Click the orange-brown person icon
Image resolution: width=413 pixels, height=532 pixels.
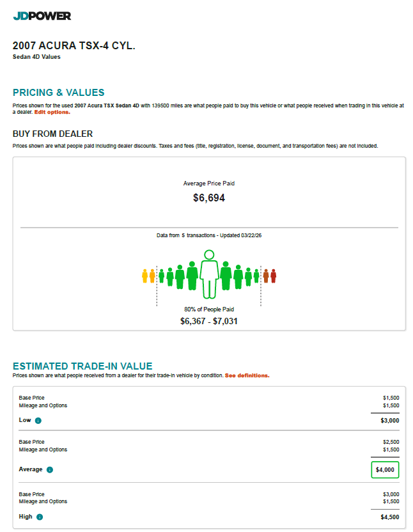(266, 276)
